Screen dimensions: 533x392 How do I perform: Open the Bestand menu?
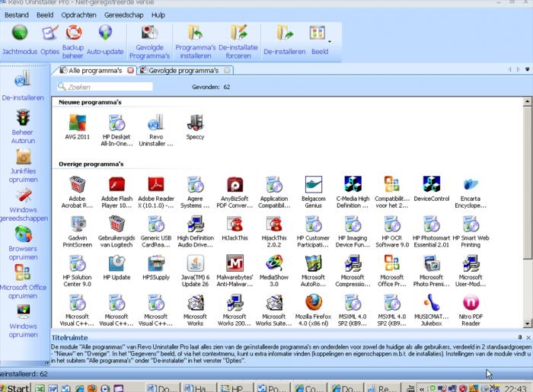16,15
